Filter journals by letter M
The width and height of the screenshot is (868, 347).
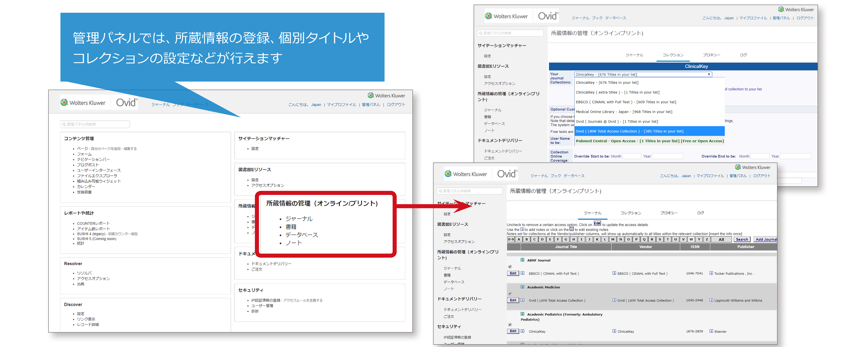tap(613, 239)
